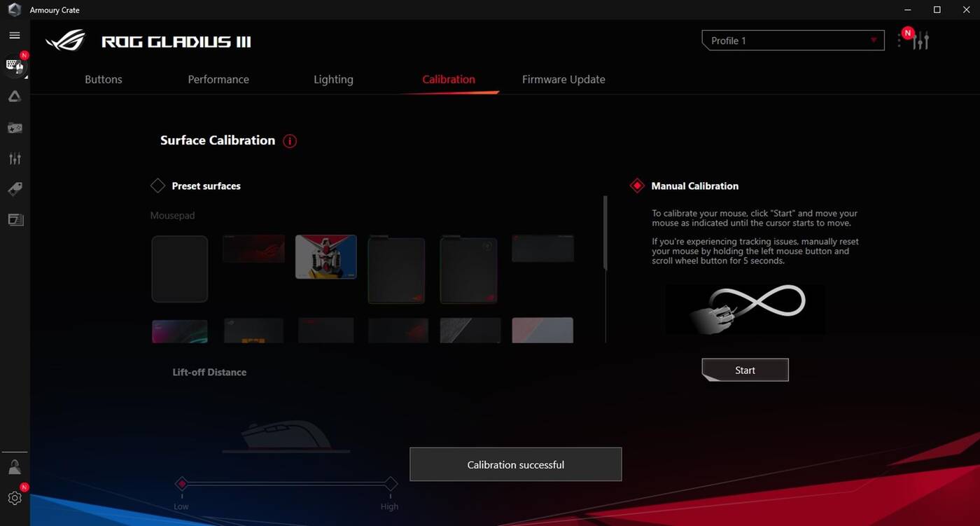Open three-dot more options menu
This screenshot has height=526, width=980.
click(x=899, y=41)
